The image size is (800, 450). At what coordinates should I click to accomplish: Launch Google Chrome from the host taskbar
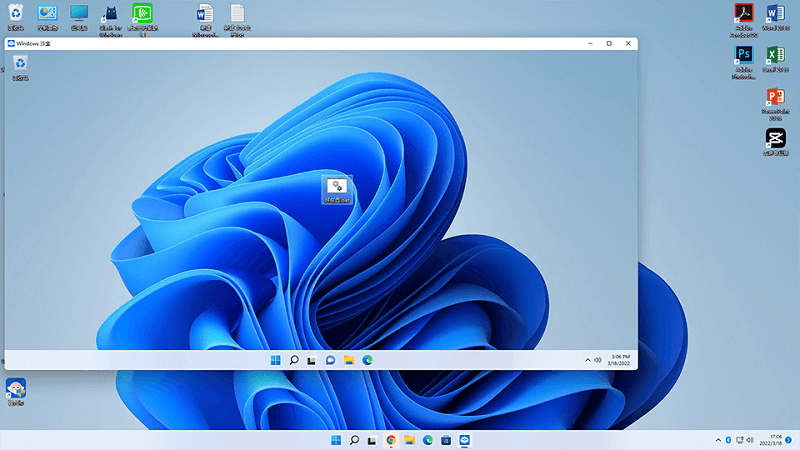(x=391, y=440)
